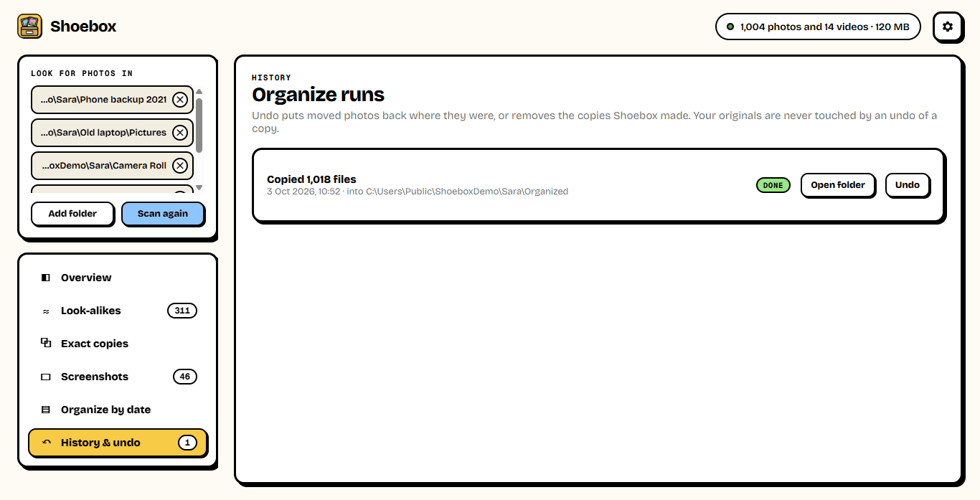Click the 'HISTORY' section label
Viewport: 980px width, 500px height.
coord(271,77)
